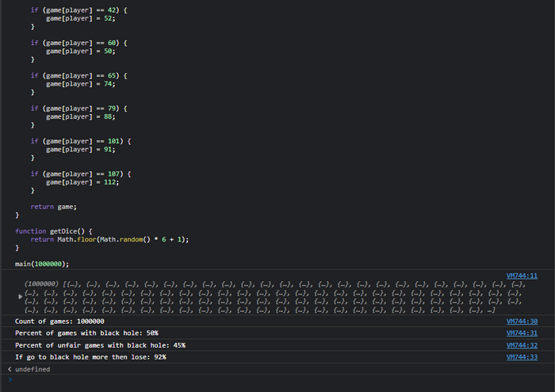Screen dimensions: 555x392
Task: Click the 'Count of games: 1000000' log message
Action: (60, 322)
